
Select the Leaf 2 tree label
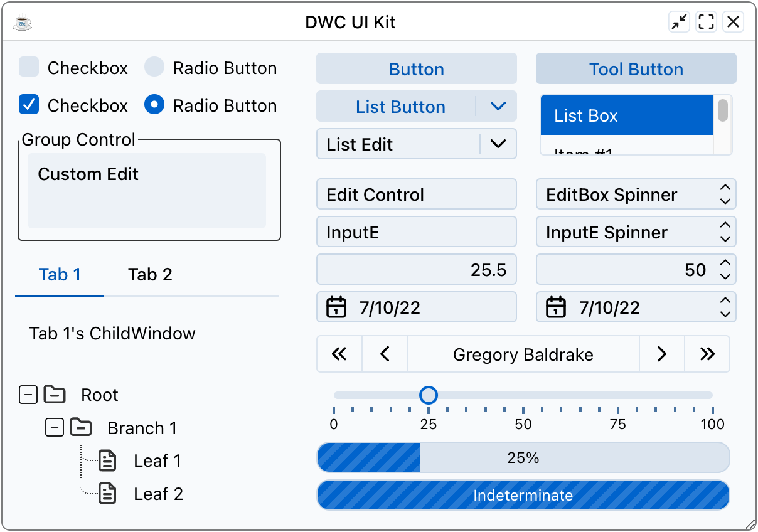point(159,494)
